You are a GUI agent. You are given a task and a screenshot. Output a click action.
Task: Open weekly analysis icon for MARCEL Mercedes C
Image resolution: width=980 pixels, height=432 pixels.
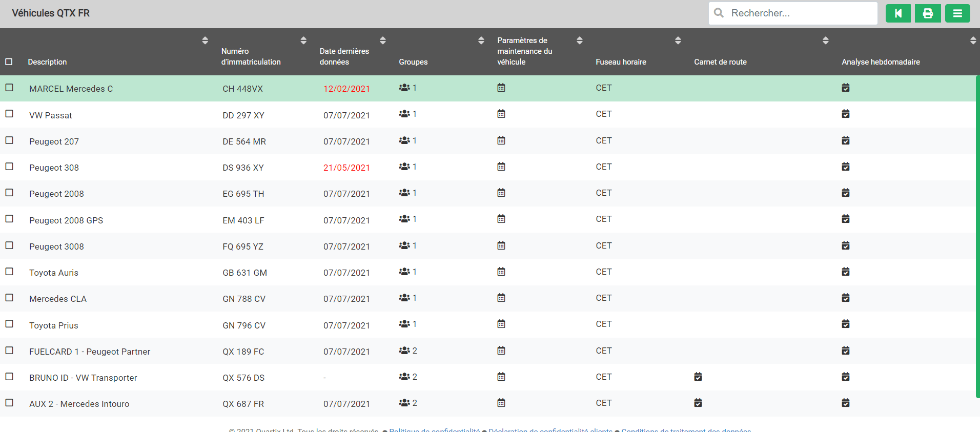tap(846, 88)
